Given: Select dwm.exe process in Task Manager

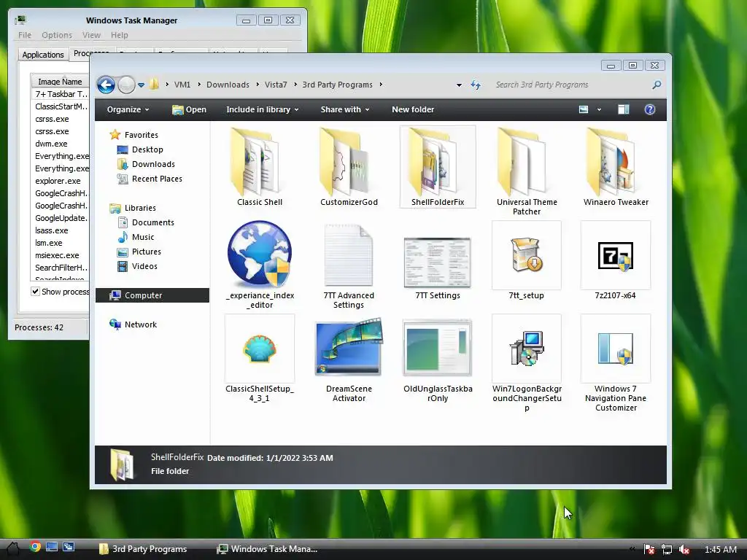Looking at the screenshot, I should click(52, 144).
